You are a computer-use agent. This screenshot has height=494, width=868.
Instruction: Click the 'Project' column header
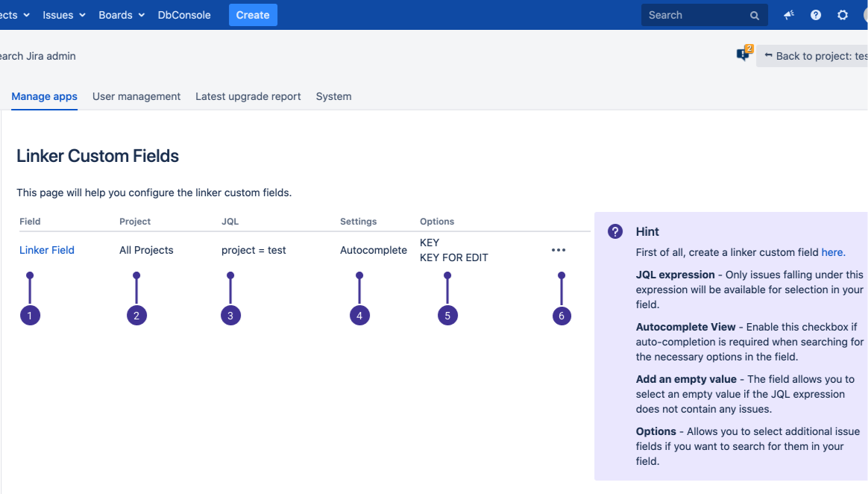135,221
